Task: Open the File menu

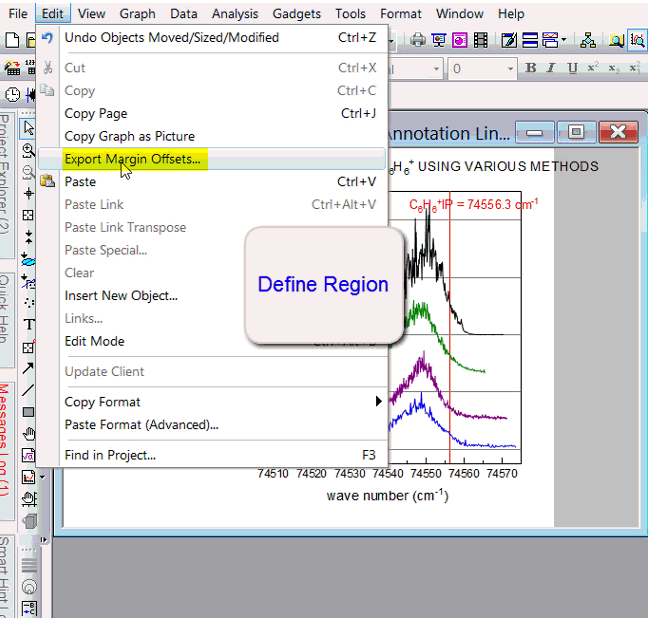Action: pos(18,14)
